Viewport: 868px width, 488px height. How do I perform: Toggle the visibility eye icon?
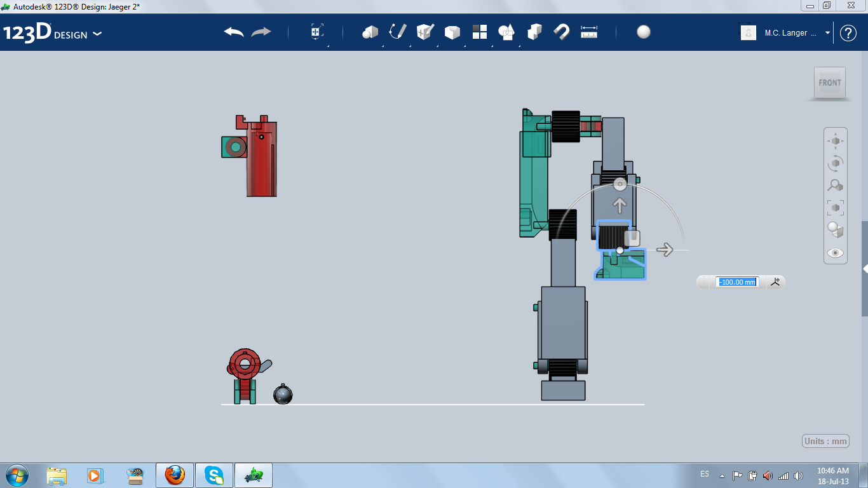pos(836,253)
